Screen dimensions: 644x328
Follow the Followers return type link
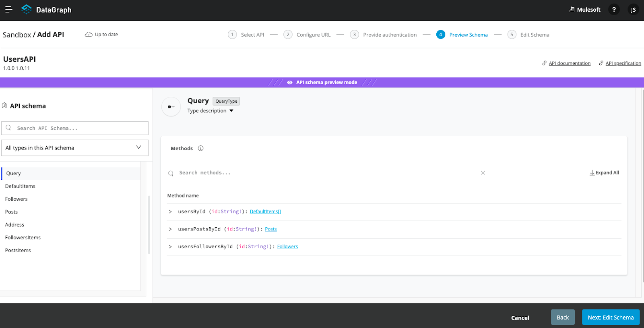(x=287, y=247)
